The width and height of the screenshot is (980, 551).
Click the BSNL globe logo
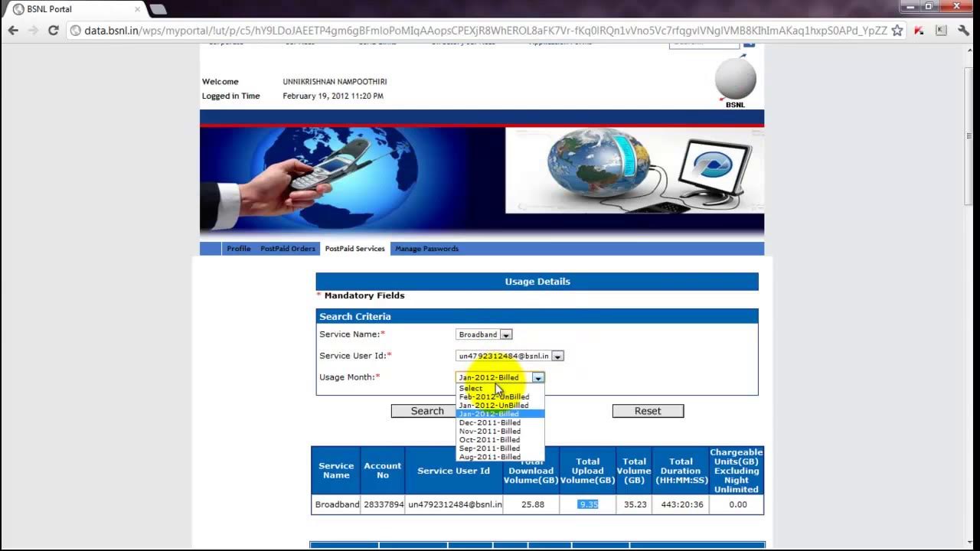(736, 81)
